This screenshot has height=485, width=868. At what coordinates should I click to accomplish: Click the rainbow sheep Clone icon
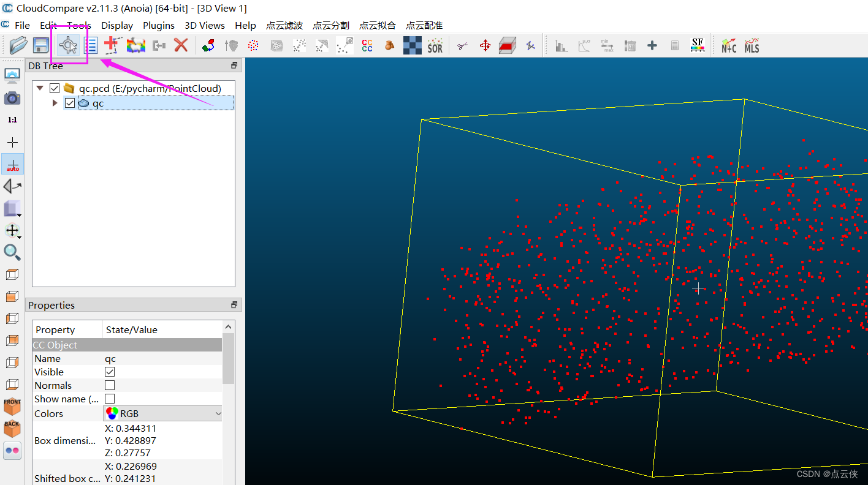(x=135, y=45)
